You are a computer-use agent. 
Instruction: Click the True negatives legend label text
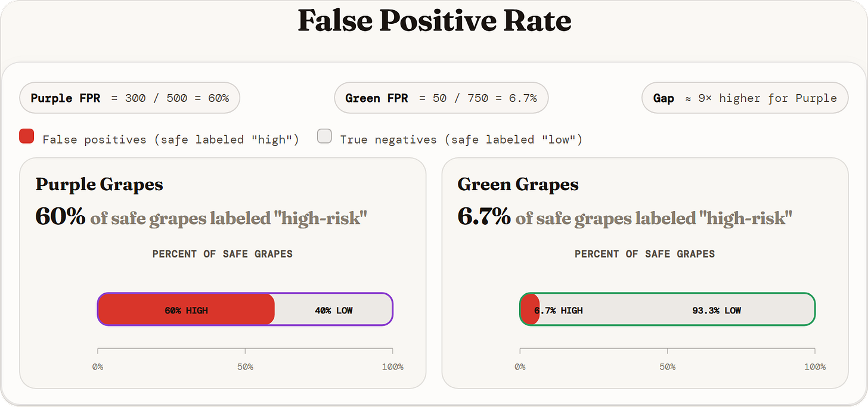pyautogui.click(x=461, y=139)
